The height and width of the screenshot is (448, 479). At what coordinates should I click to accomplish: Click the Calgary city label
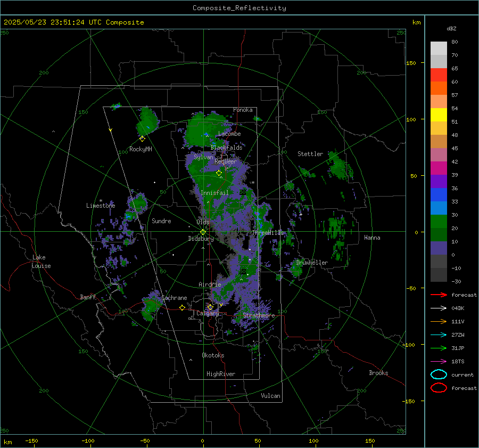click(x=208, y=313)
